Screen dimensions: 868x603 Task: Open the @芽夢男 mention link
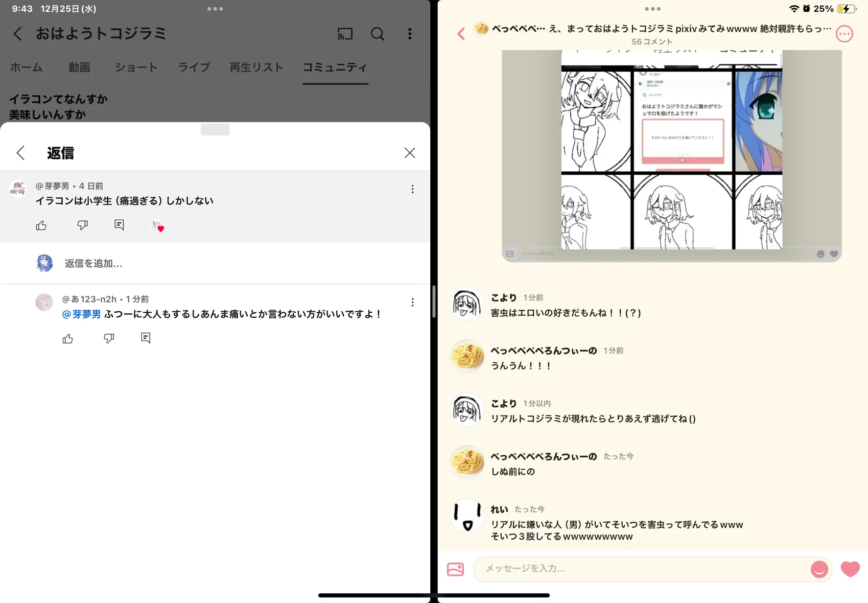81,314
